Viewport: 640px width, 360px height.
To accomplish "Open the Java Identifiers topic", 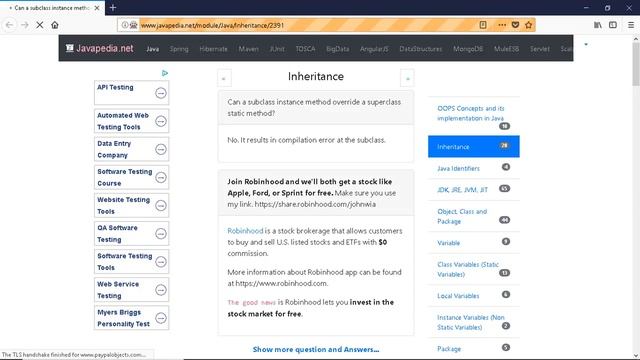I will coord(458,168).
